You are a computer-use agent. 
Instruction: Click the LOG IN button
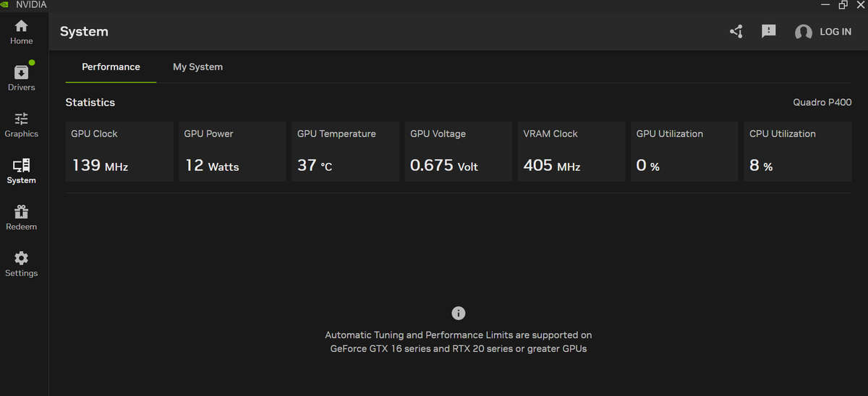pos(835,32)
